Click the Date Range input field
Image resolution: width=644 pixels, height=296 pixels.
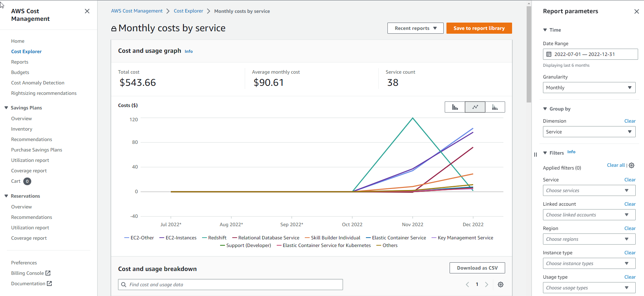[x=590, y=54]
